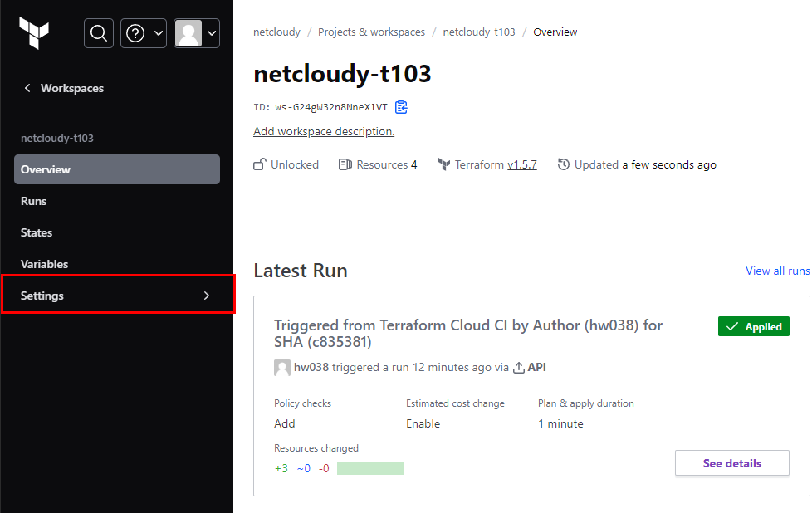Viewport: 812px width, 513px height.
Task: Click the green resources changed bar
Action: point(370,468)
